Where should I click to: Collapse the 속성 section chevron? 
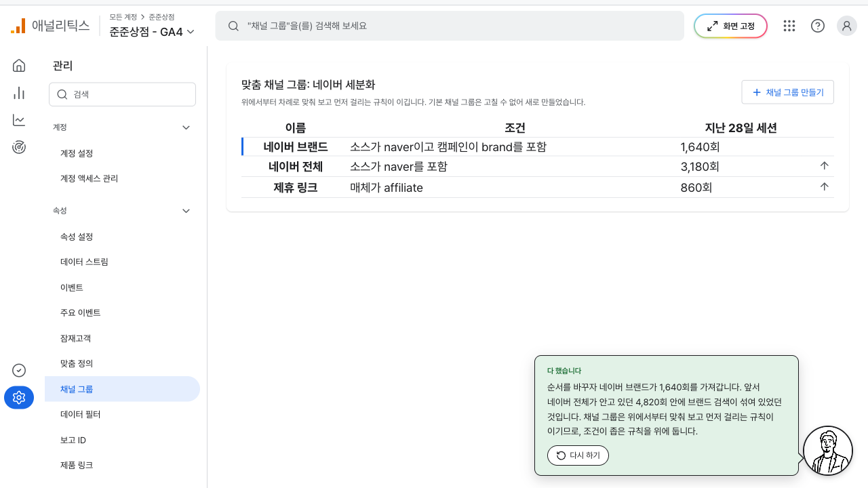click(186, 211)
